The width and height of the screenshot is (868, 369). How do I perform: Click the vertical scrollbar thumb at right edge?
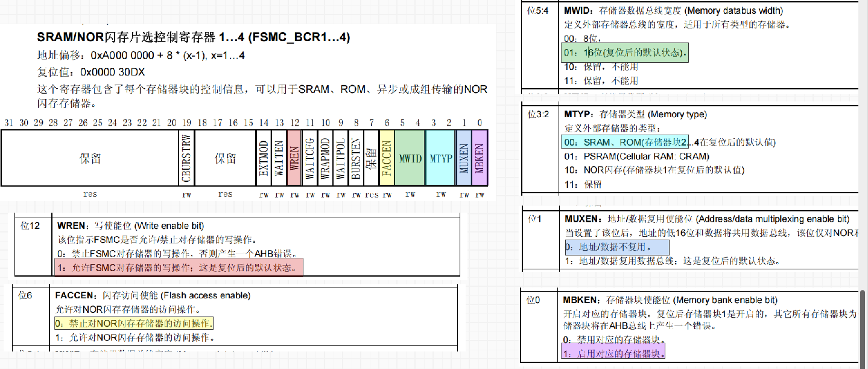864,329
